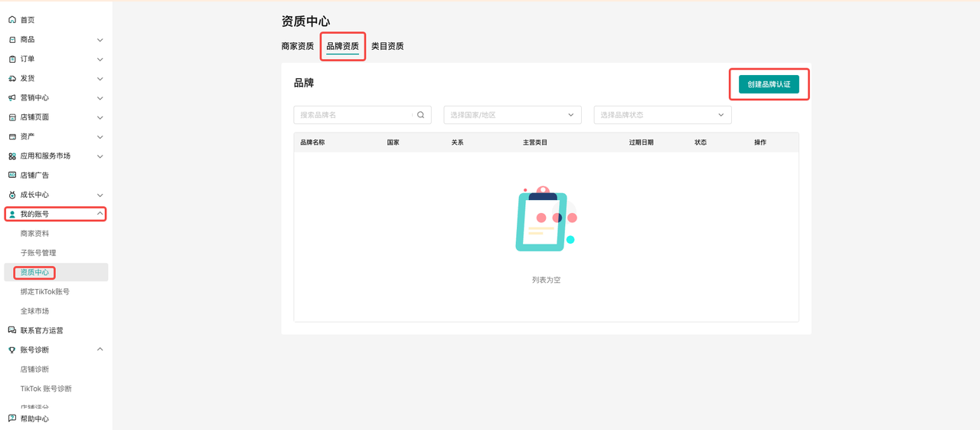The image size is (980, 430).
Task: Collapse the 我的账号 section chevron
Action: 100,214
